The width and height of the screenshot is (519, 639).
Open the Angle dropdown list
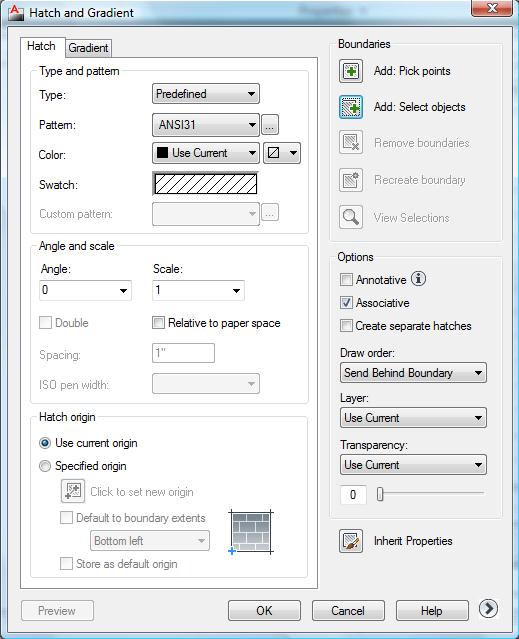[85, 290]
